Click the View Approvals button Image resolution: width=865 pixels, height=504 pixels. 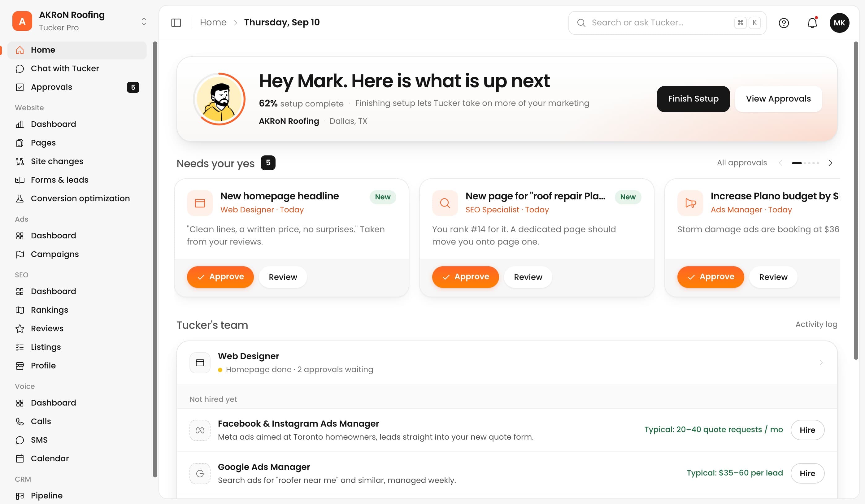click(x=778, y=99)
